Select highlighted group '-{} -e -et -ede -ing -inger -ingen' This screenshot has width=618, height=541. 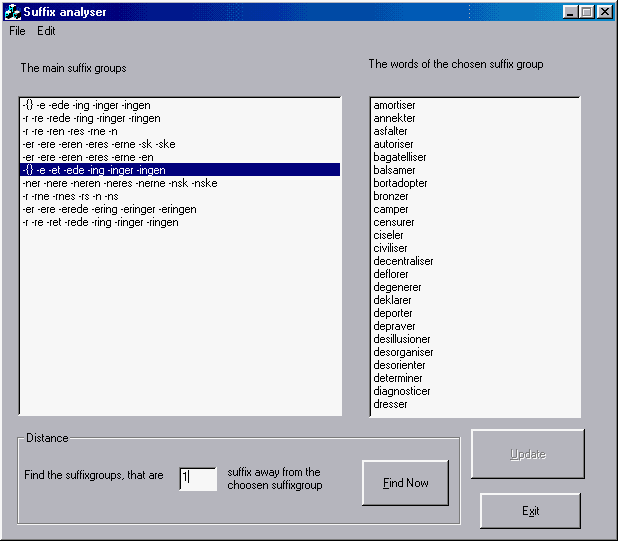click(180, 170)
